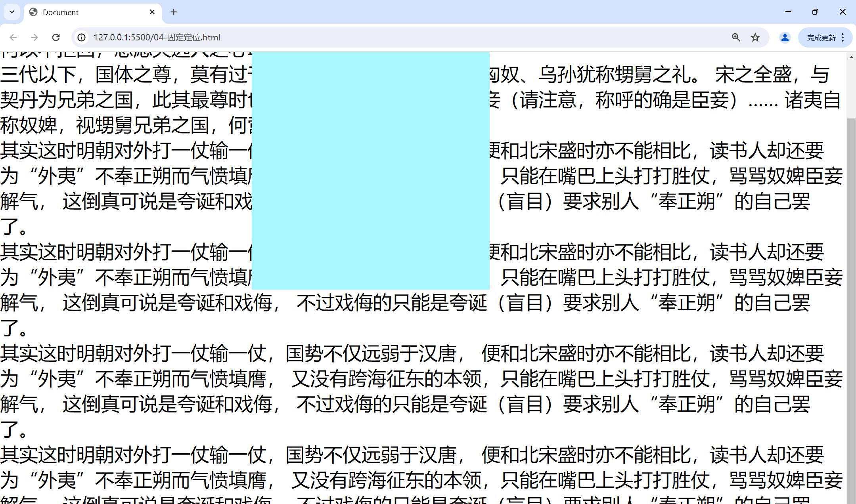Open Chrome three-dot menu
Screen dimensions: 856x504
coord(843,37)
